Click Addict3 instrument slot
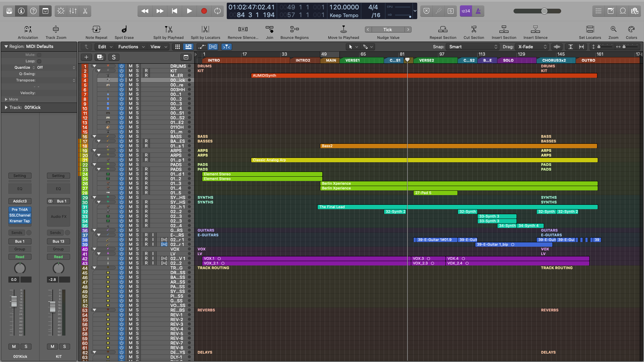This screenshot has width=644, height=362. 20,201
